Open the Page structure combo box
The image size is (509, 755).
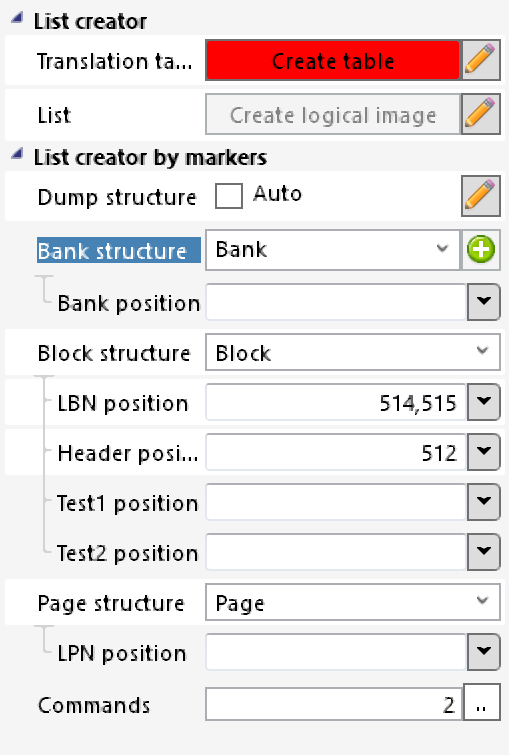pyautogui.click(x=353, y=602)
